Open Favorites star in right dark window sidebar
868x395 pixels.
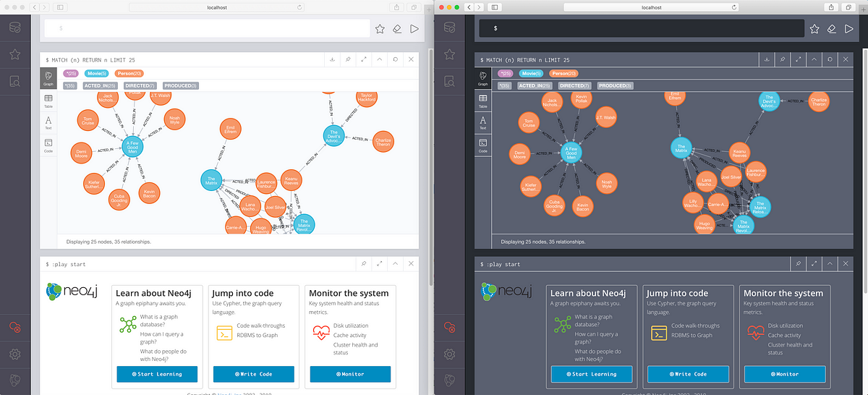pos(449,55)
